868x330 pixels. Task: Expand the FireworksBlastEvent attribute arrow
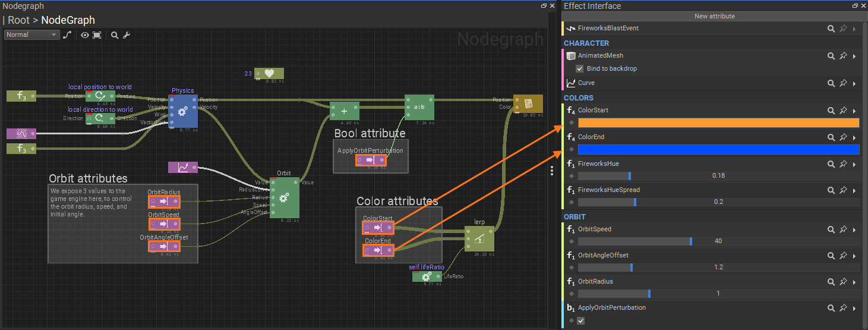[854, 29]
